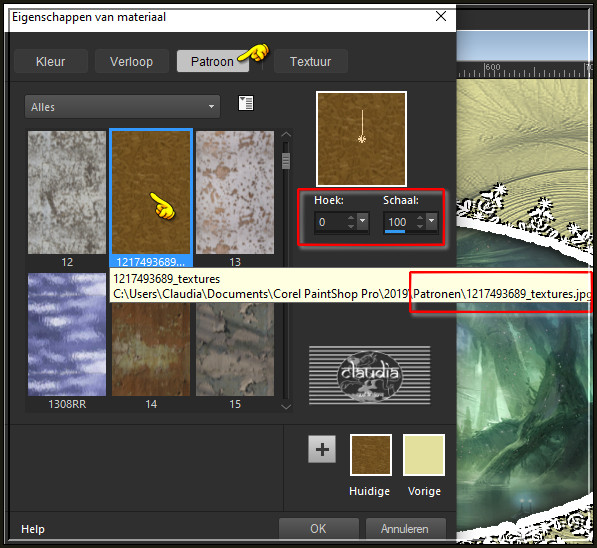Open the Alles category dropdown
The height and width of the screenshot is (548, 597).
[122, 107]
